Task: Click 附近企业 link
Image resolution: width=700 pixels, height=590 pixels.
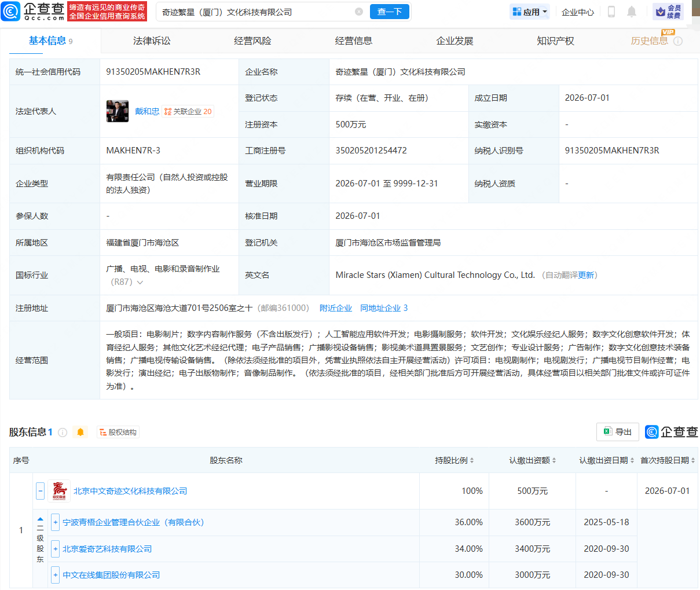Action: (336, 308)
